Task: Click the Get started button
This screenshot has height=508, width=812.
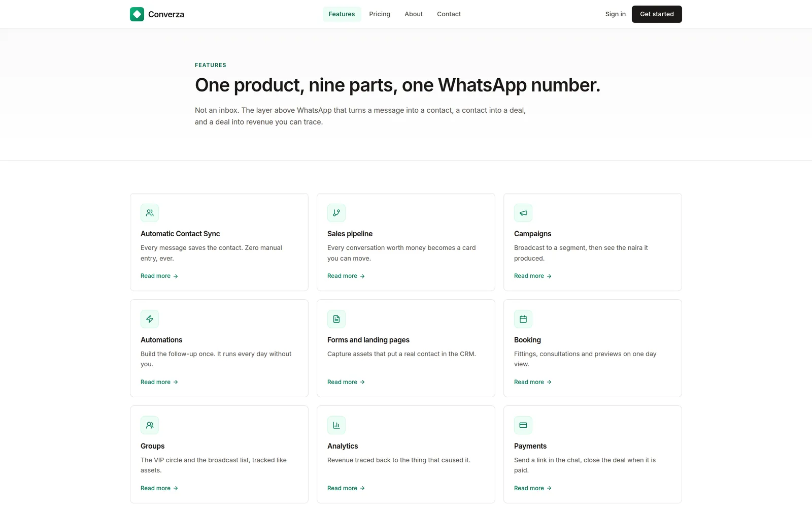Action: (x=657, y=14)
